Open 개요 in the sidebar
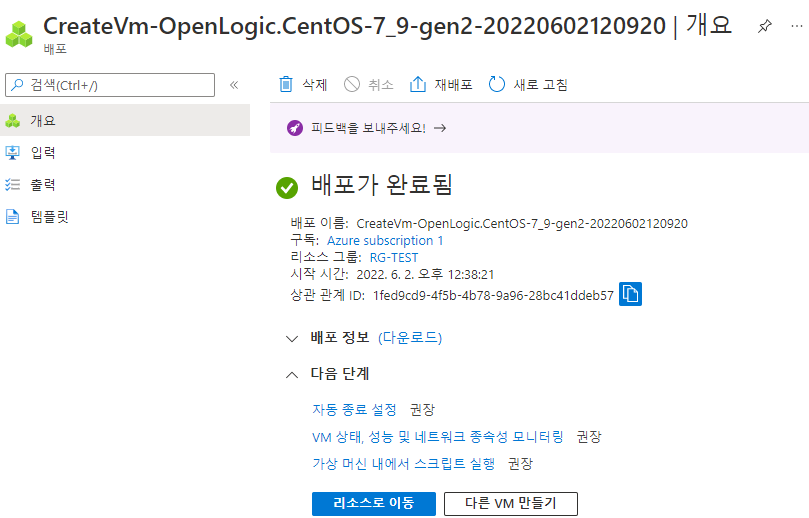This screenshot has width=809, height=518. [x=125, y=120]
